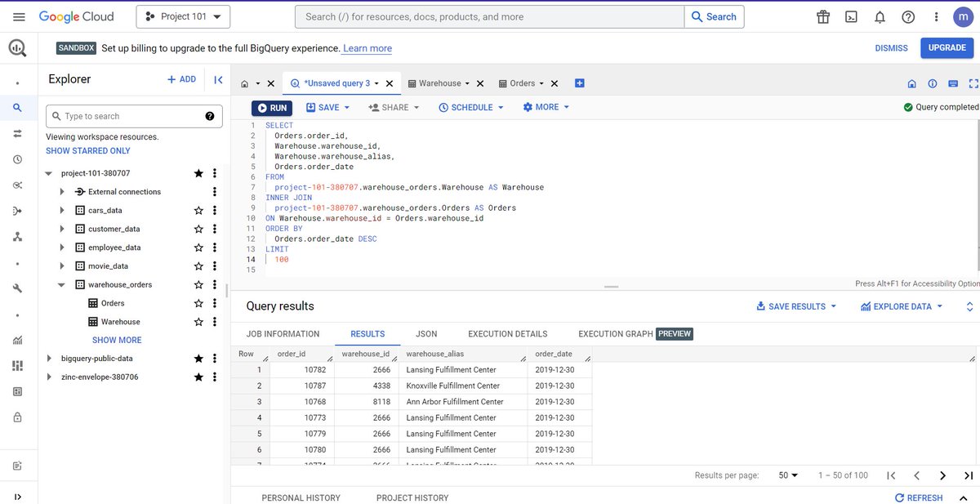The height and width of the screenshot is (504, 980).
Task: Star the cars_data dataset
Action: pos(198,210)
